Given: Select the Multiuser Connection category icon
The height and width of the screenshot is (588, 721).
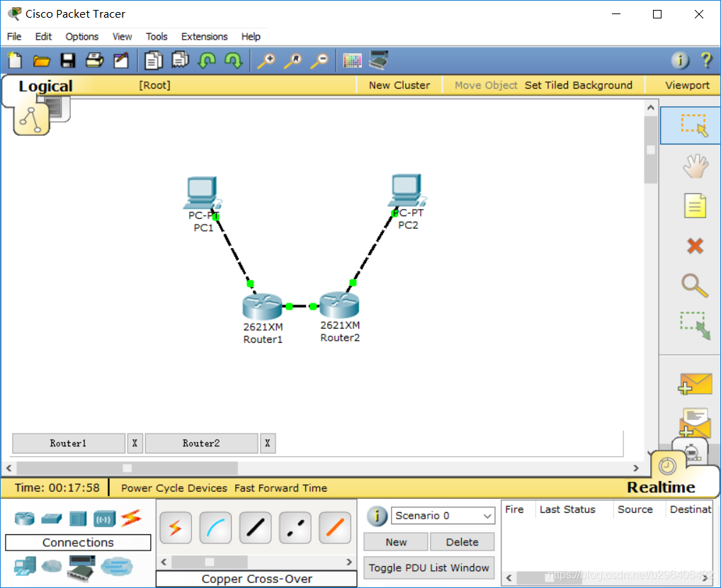Looking at the screenshot, I should click(117, 566).
